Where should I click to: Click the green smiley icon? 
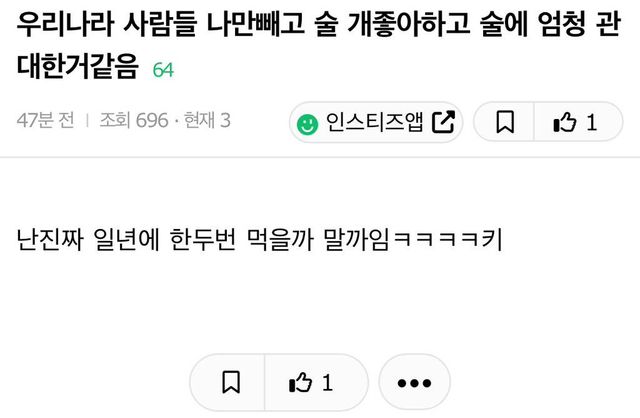tap(307, 124)
